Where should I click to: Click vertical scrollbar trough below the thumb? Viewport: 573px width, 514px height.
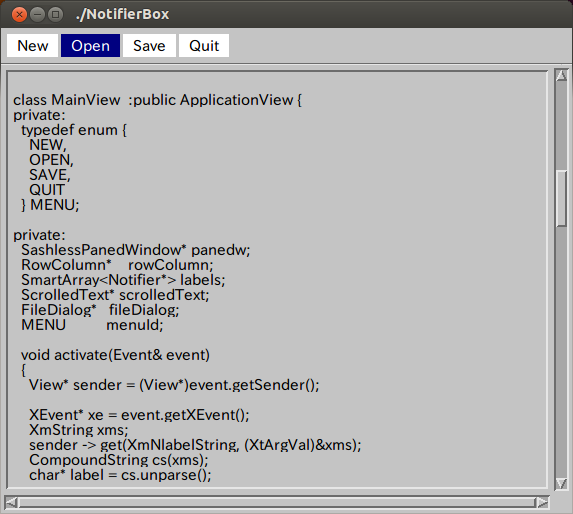point(561,351)
